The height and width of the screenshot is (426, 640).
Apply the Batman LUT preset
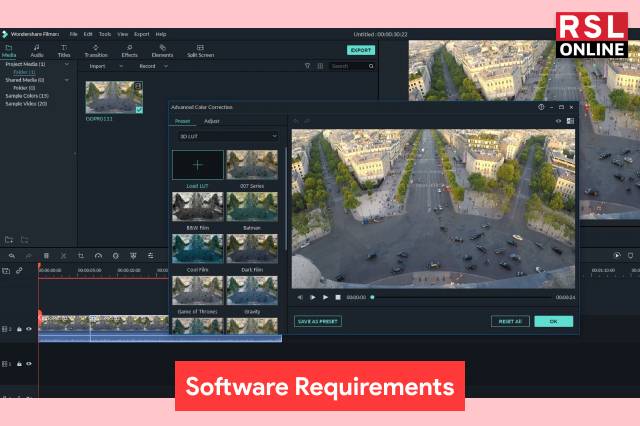pyautogui.click(x=252, y=207)
